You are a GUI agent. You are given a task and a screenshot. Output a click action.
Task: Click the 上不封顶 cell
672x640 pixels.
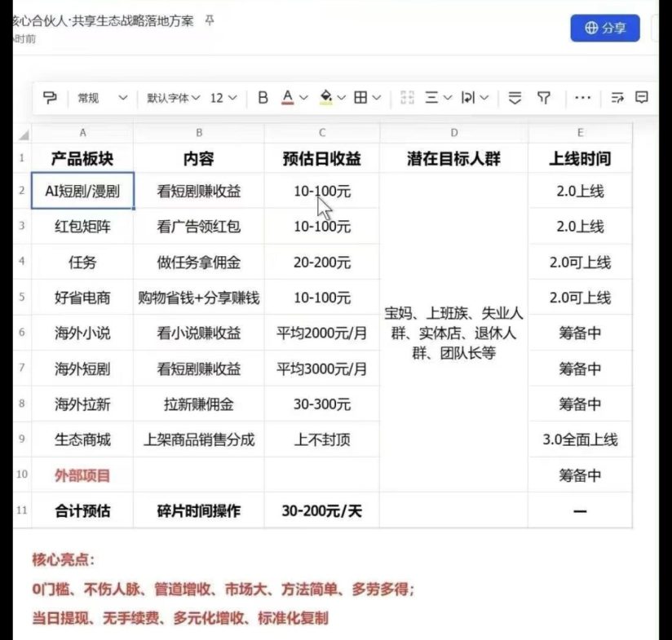[322, 439]
